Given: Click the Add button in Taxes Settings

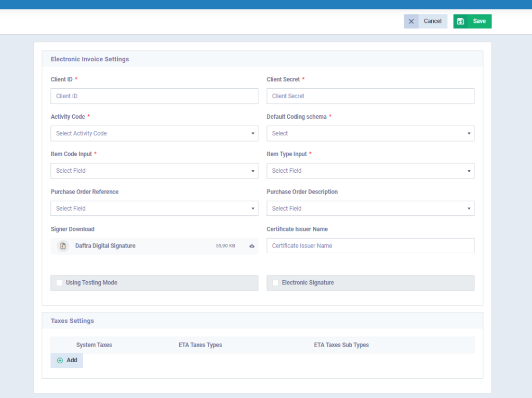Looking at the screenshot, I should (x=67, y=360).
